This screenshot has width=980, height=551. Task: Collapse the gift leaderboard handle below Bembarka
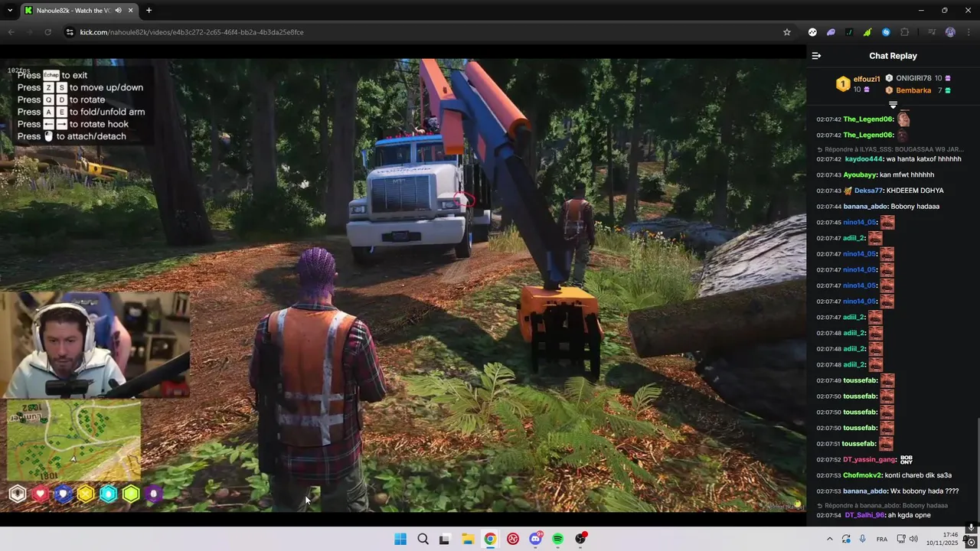coord(893,104)
